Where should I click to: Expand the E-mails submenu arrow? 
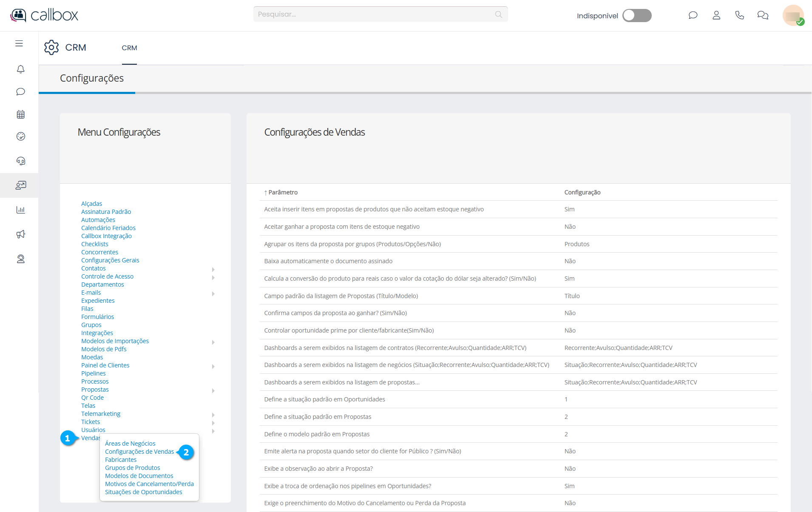pos(213,294)
